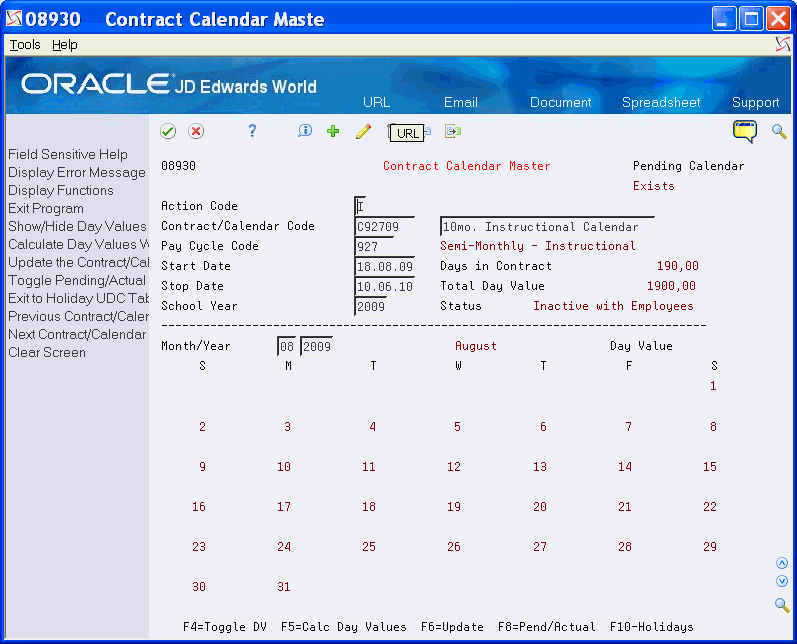797x644 pixels.
Task: Click the Start Date field
Action: [x=384, y=266]
